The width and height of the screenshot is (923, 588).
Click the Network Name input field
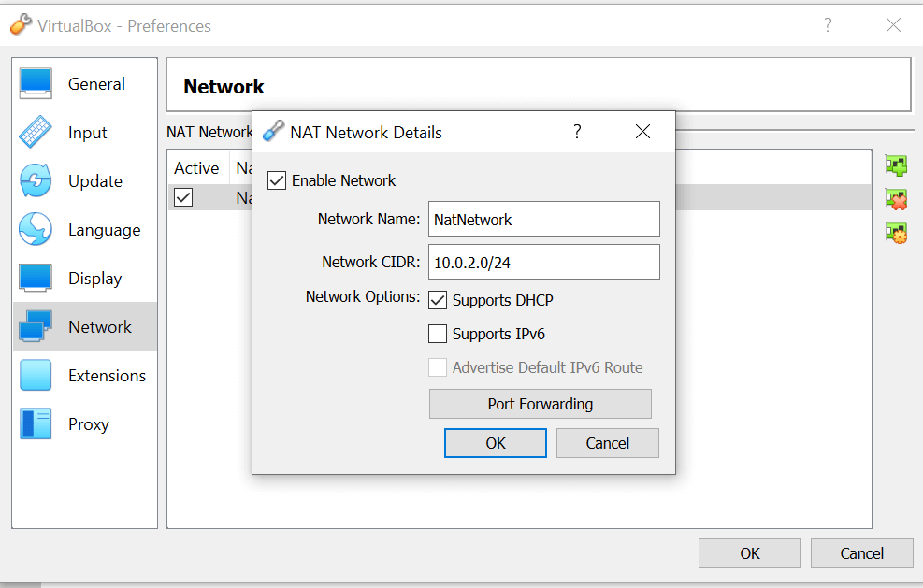click(x=543, y=219)
